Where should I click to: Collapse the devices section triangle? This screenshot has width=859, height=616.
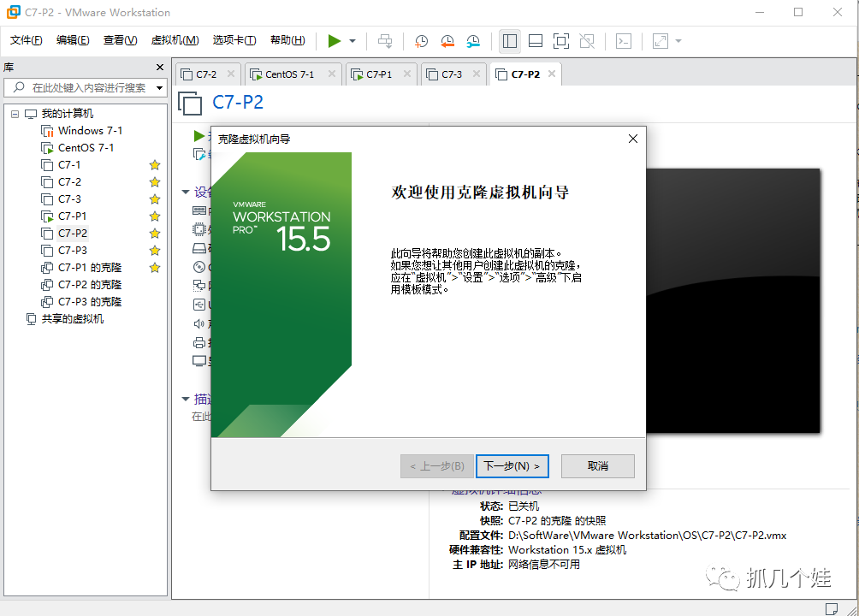pos(185,192)
